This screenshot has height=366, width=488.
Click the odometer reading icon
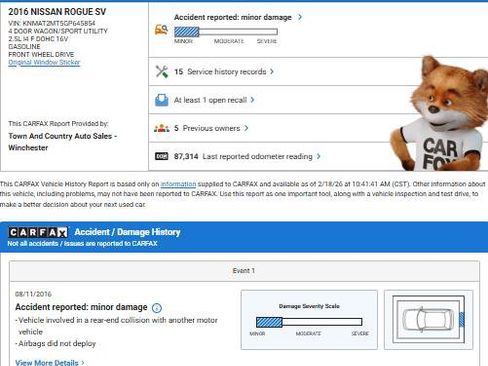click(162, 156)
